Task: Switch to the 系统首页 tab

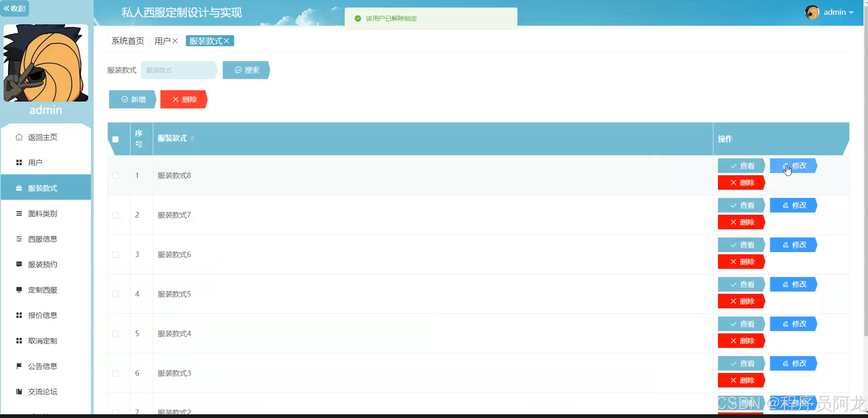Action: pyautogui.click(x=128, y=41)
